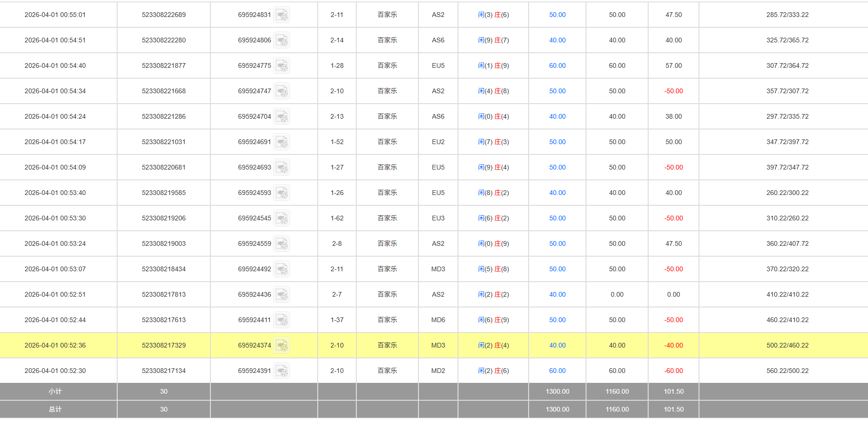
Task: Click replay icon in highlighted row 695924374
Action: pyautogui.click(x=281, y=346)
